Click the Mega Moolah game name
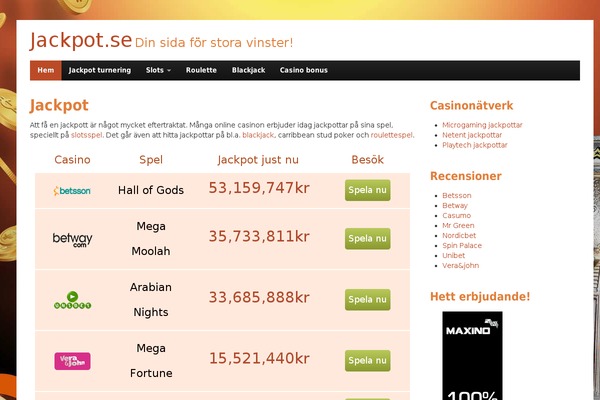The height and width of the screenshot is (400, 600). (x=151, y=238)
